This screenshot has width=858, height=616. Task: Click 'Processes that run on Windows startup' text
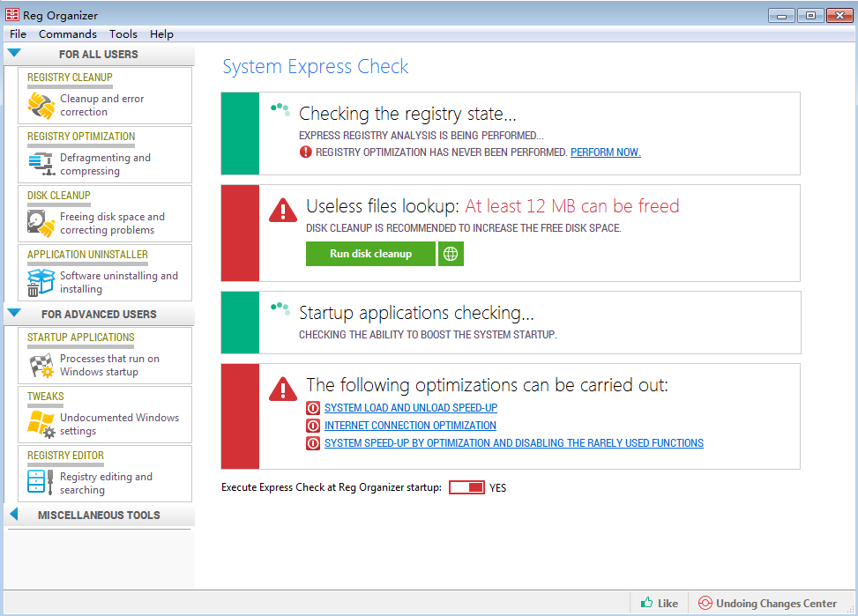pos(109,365)
